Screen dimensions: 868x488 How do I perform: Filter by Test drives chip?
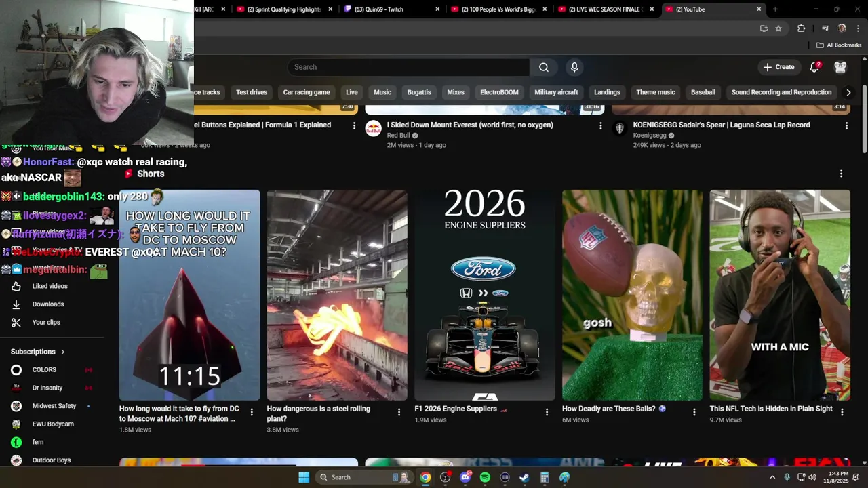click(252, 92)
